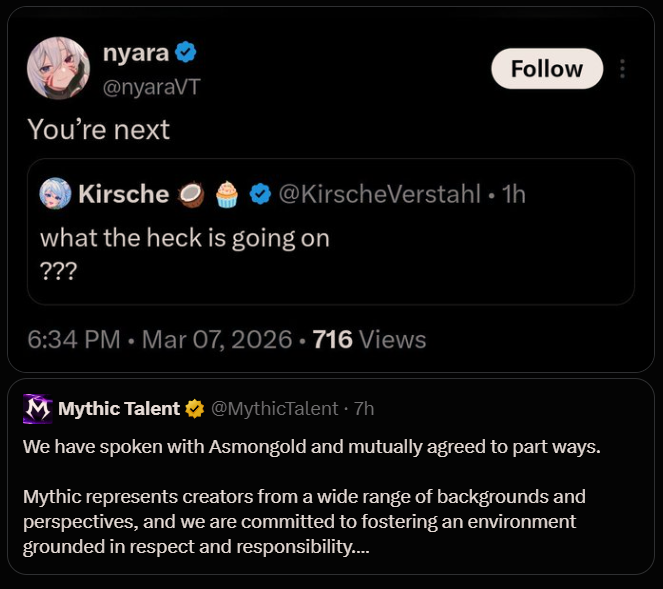Open the three-dot more options menu

[x=623, y=69]
